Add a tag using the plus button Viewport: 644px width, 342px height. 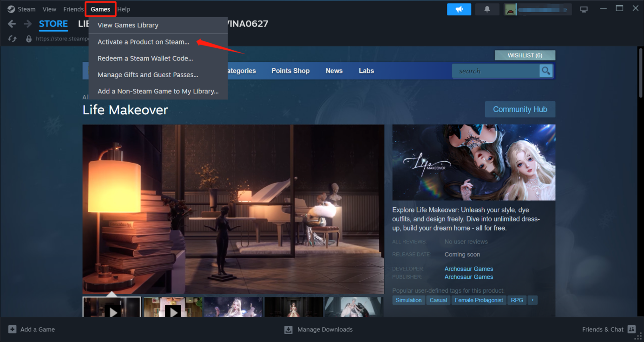tap(532, 300)
